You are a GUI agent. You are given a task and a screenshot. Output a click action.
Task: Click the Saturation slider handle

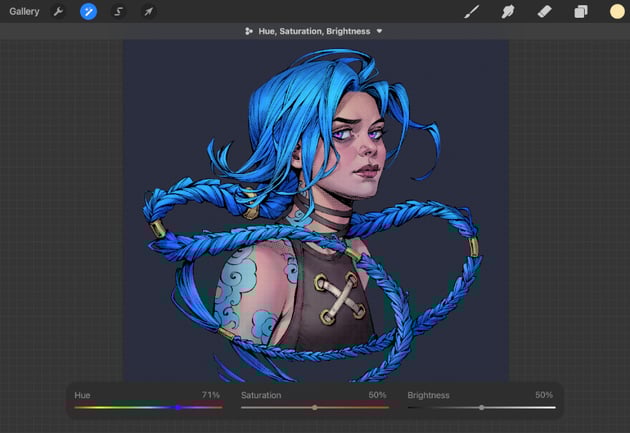315,407
